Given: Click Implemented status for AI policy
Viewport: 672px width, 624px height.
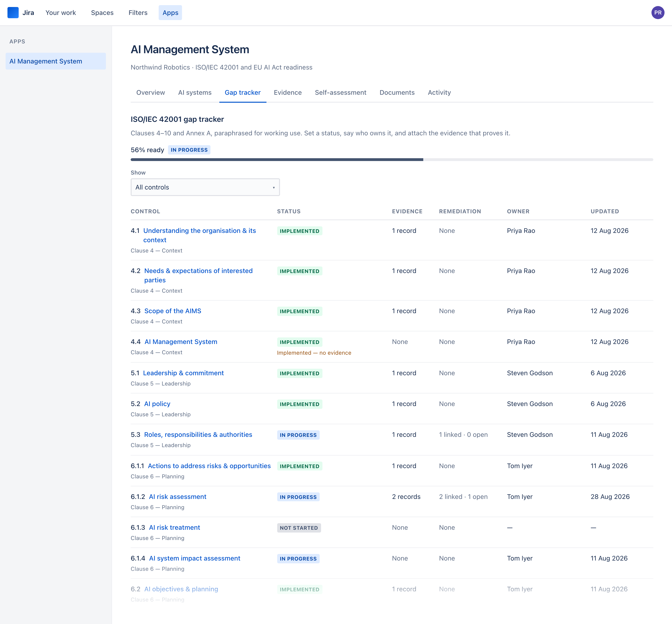Looking at the screenshot, I should (x=300, y=404).
